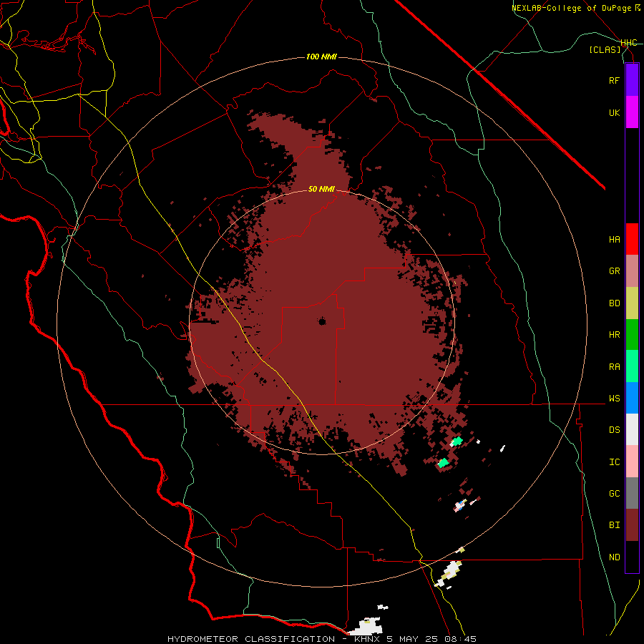
Task: Click the KHNX radar site identifier
Action: click(367, 639)
